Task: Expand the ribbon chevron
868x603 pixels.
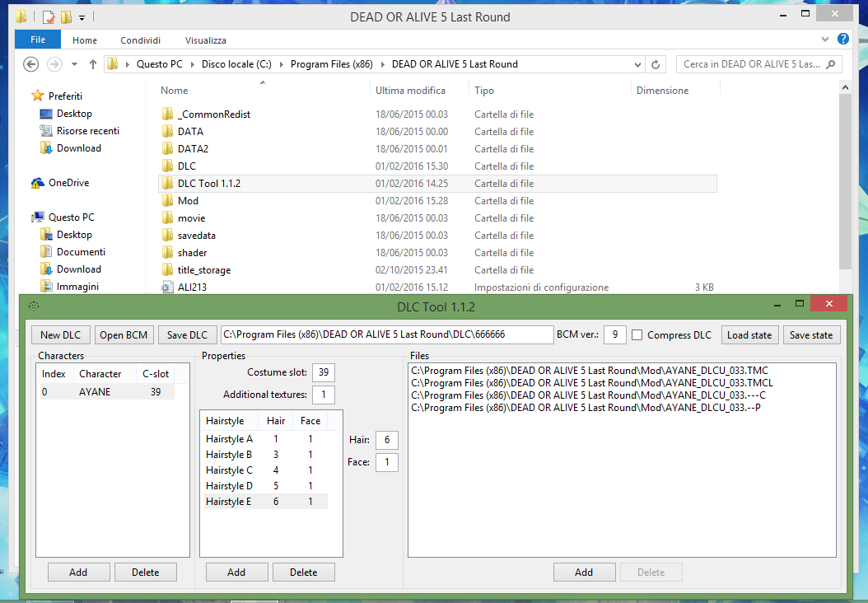Action: click(x=825, y=40)
